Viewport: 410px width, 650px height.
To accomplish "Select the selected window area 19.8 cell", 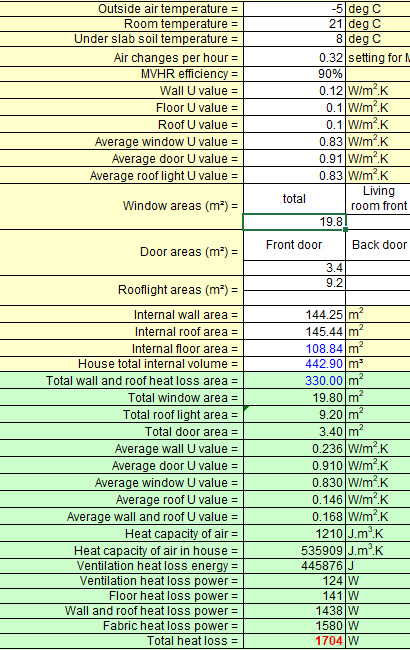I will point(294,222).
